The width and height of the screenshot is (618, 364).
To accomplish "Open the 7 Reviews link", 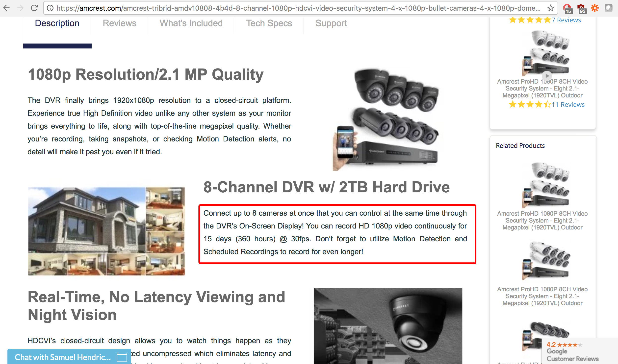I will [566, 20].
